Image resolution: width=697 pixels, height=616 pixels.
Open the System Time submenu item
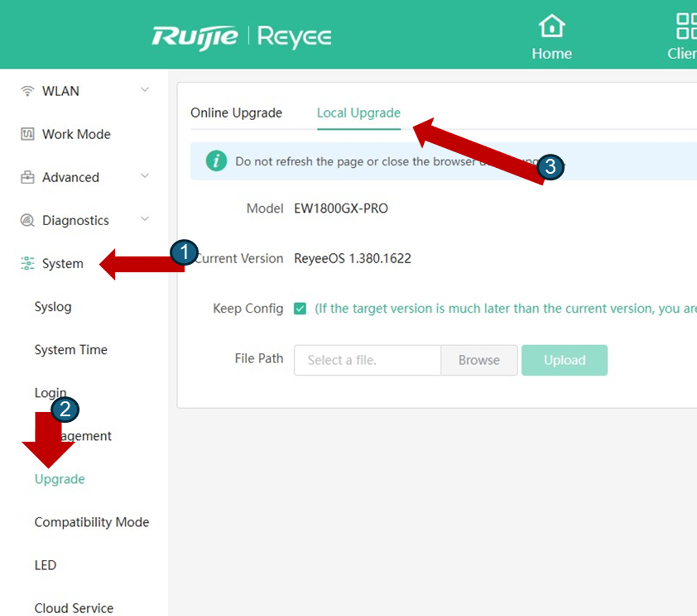tap(71, 350)
